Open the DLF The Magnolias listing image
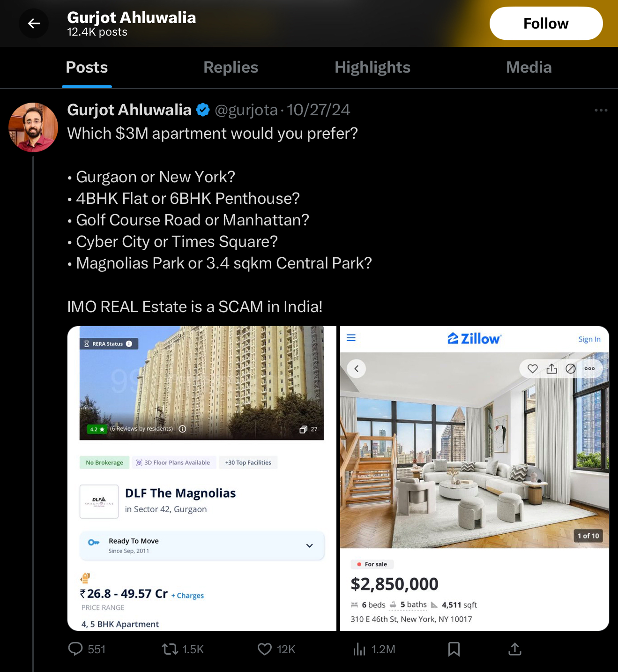The height and width of the screenshot is (672, 618). (202, 478)
